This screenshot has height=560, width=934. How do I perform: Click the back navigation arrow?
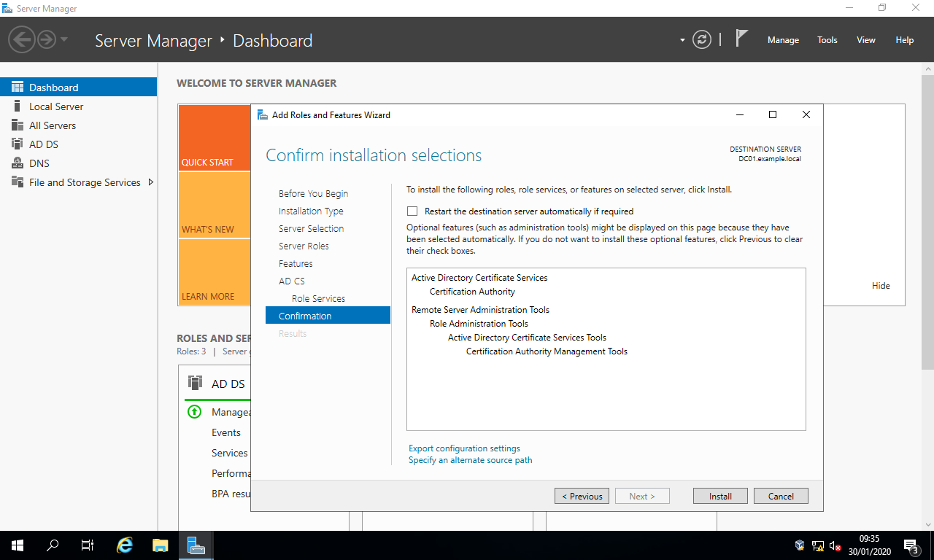(22, 39)
